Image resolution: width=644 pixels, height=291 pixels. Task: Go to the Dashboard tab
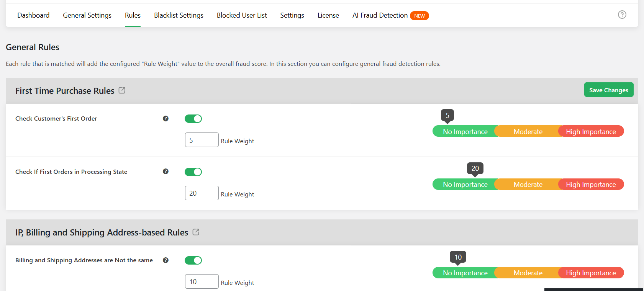point(33,15)
